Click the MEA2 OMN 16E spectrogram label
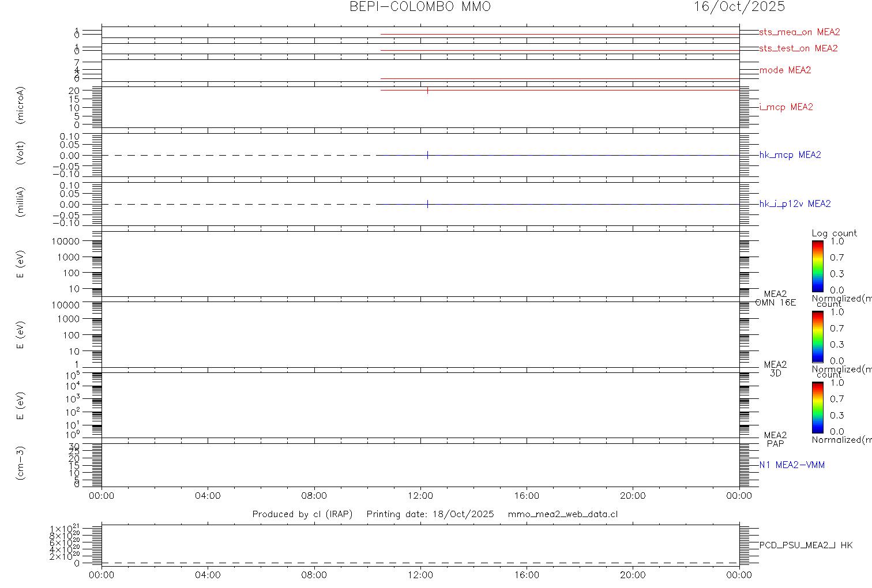This screenshot has width=872, height=588. [775, 298]
